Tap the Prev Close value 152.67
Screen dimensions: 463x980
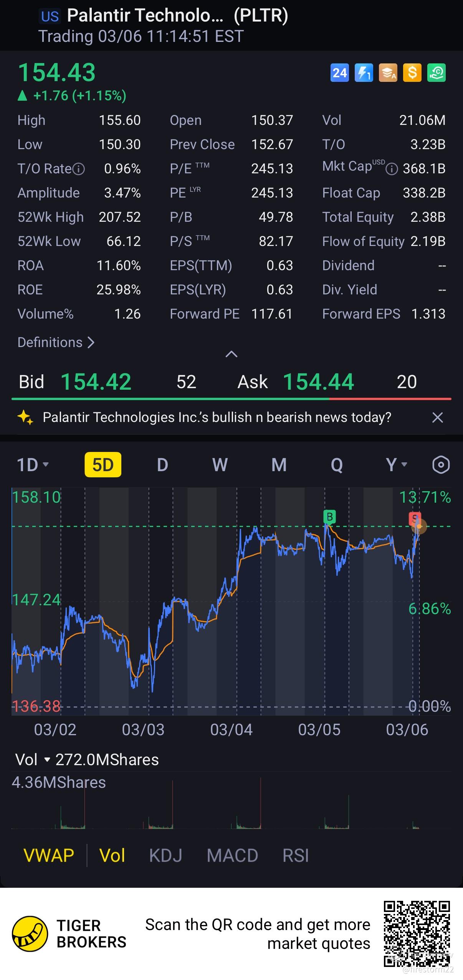(x=272, y=145)
